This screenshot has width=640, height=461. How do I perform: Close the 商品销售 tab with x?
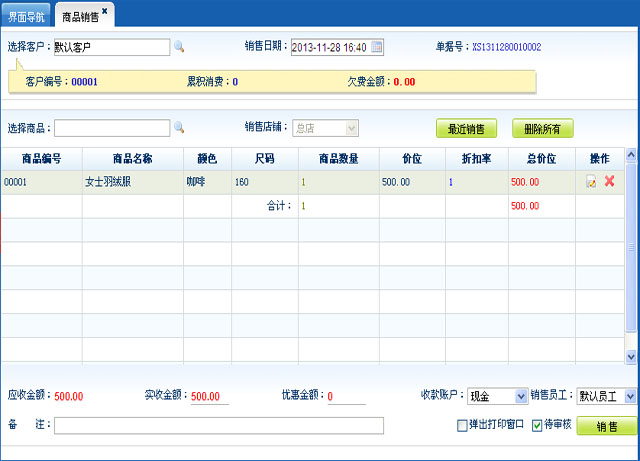coord(105,11)
